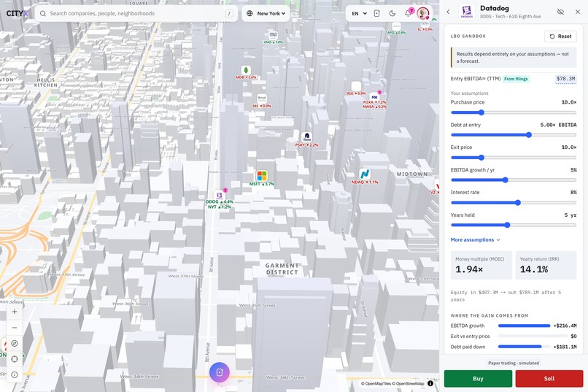Open the map info icon below the zoom controls
Image resolution: width=588 pixels, height=392 pixels.
coord(15,374)
